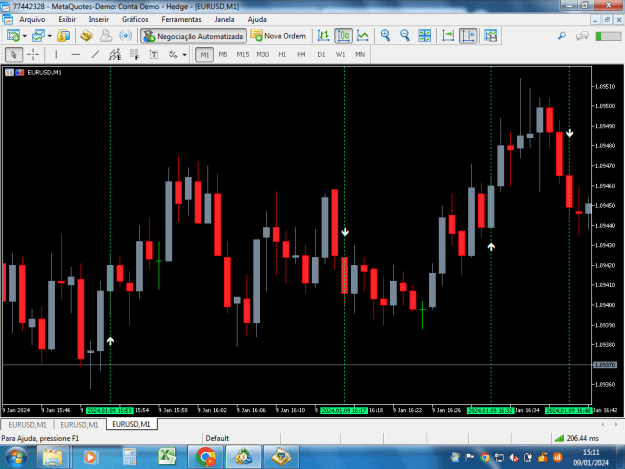The width and height of the screenshot is (625, 469).
Task: Open Chrome from the taskbar
Action: pos(206,457)
